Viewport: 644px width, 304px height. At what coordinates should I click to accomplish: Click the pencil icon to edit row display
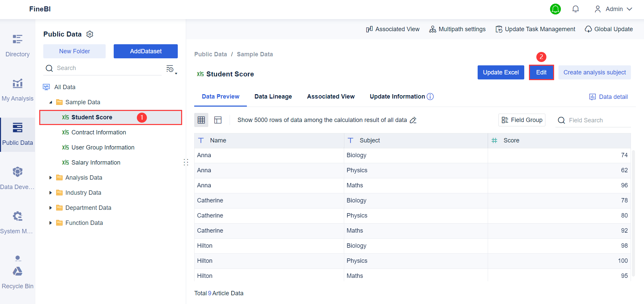click(x=413, y=120)
